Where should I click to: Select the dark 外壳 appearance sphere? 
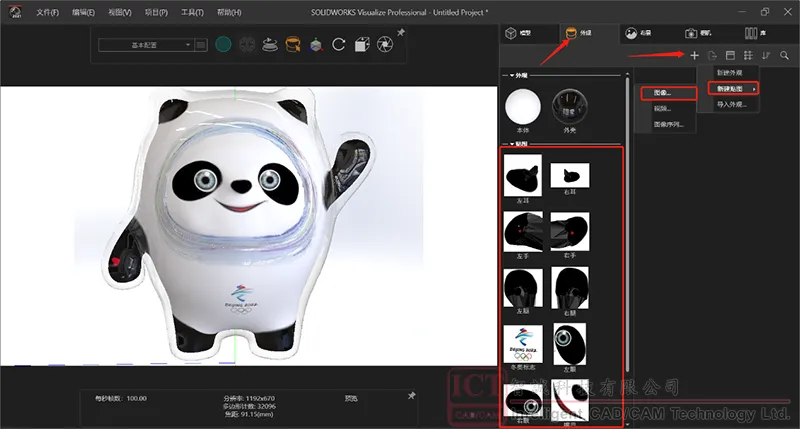(x=570, y=107)
